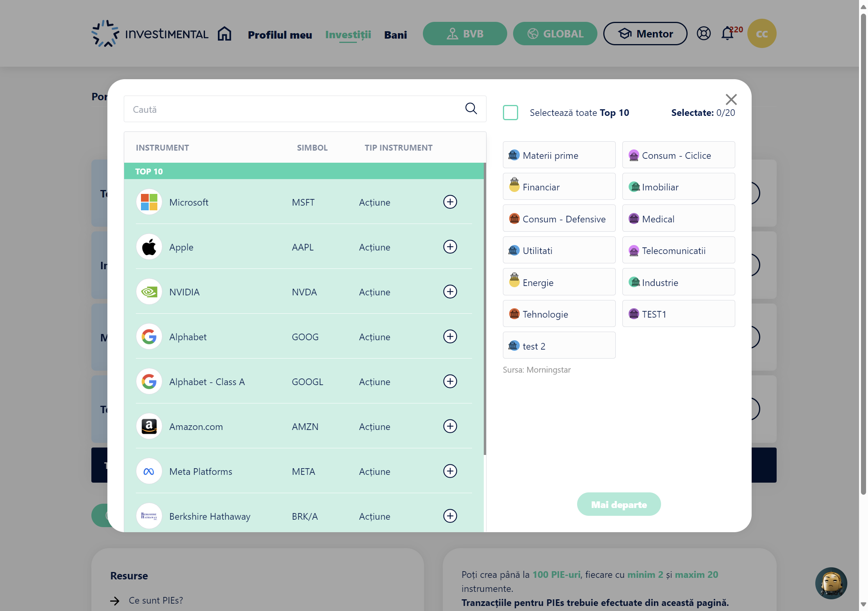Select the Energie sector filter
Image resolution: width=868 pixels, height=611 pixels.
pyautogui.click(x=559, y=282)
